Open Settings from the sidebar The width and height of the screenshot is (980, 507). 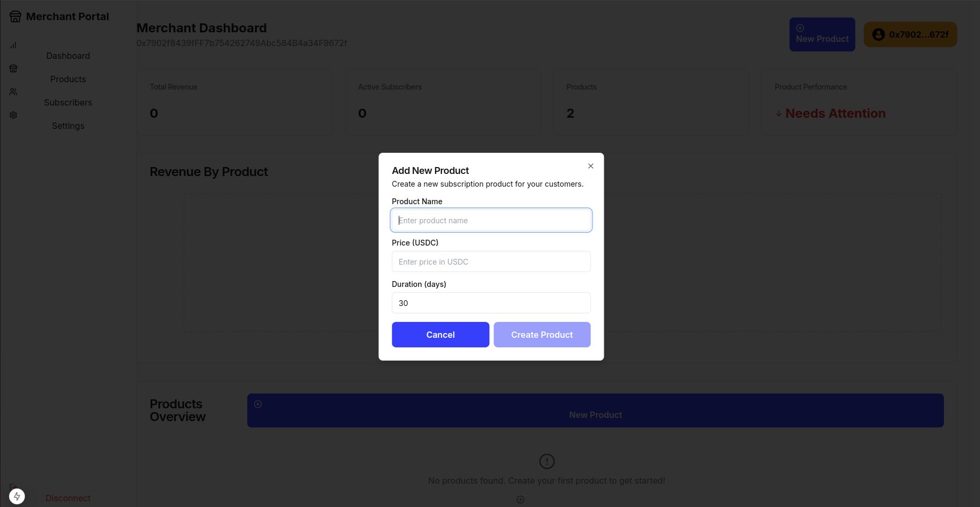pos(68,126)
